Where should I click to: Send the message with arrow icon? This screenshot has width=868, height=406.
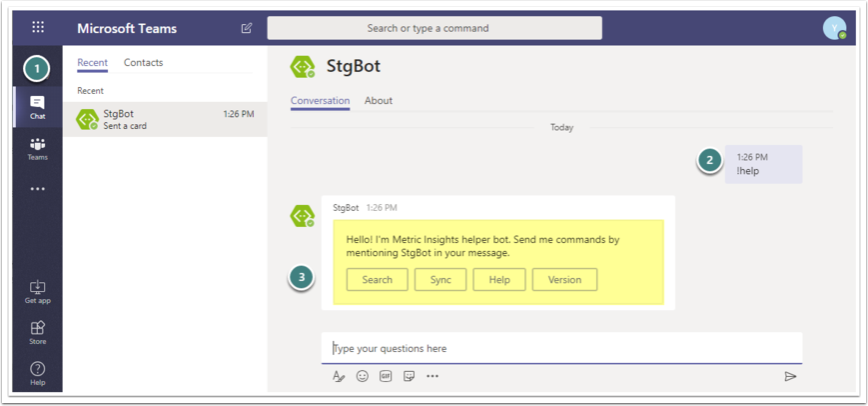pos(790,377)
